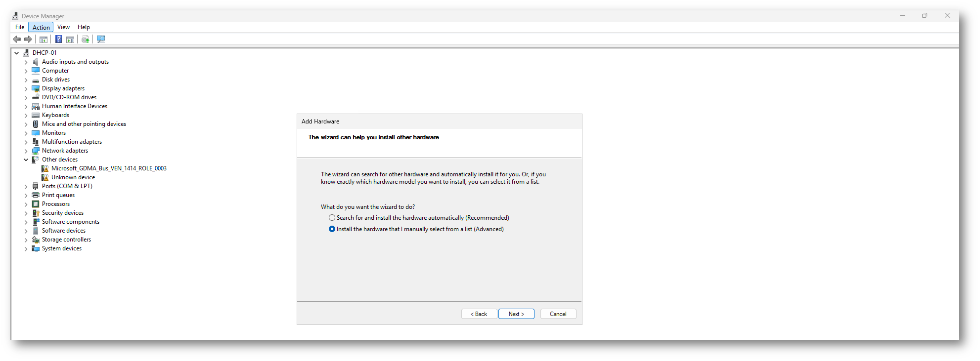Click Next in Add Hardware wizard

[x=516, y=314]
